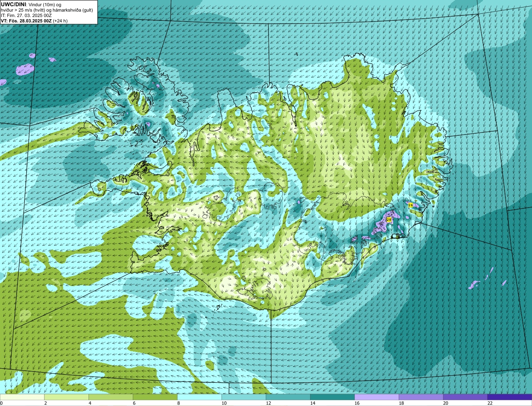
Task: Click the scale label "16"
Action: point(357,403)
